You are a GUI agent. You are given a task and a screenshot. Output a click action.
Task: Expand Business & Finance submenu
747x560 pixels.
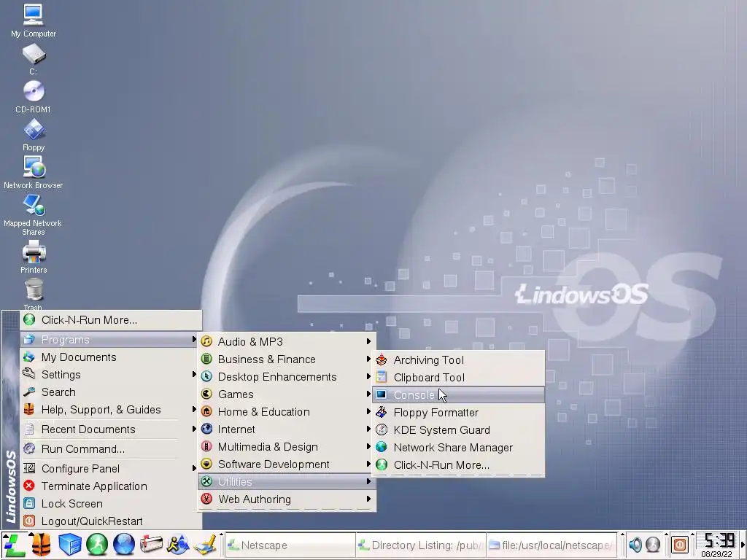point(287,359)
